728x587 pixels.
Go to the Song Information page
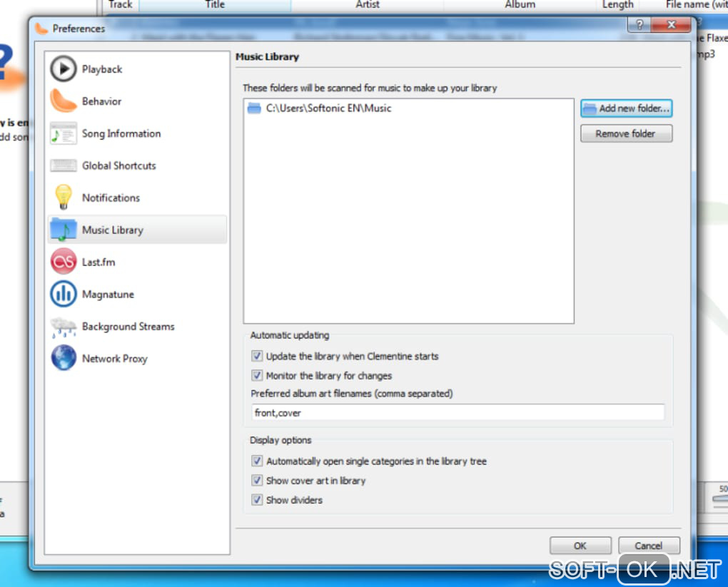click(137, 133)
